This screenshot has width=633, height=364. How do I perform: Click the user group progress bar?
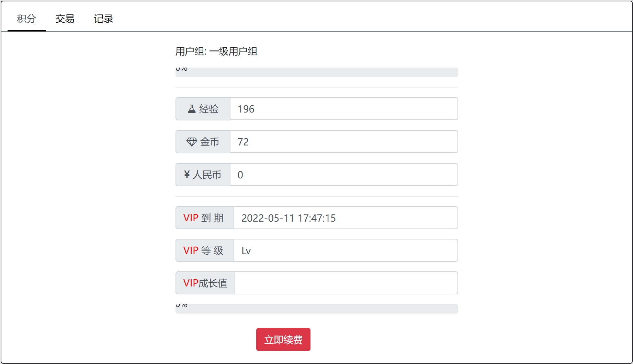(x=317, y=72)
